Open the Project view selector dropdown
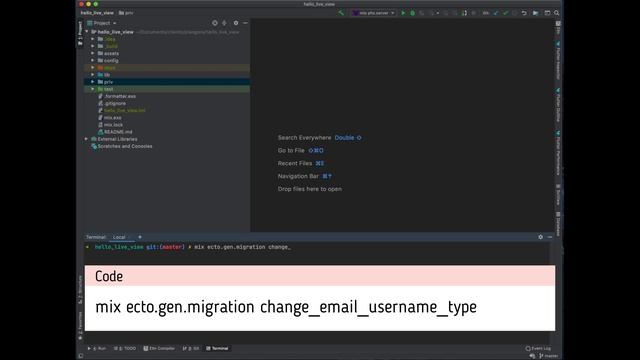Screen dimensions: 640x360 point(102,23)
